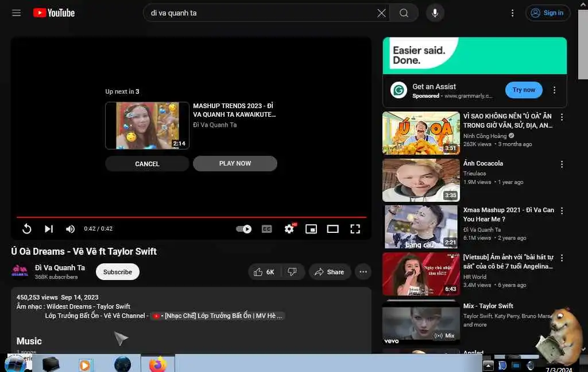
Task: Open the Đi Va Quanh Ta channel avatar
Action: [x=20, y=271]
